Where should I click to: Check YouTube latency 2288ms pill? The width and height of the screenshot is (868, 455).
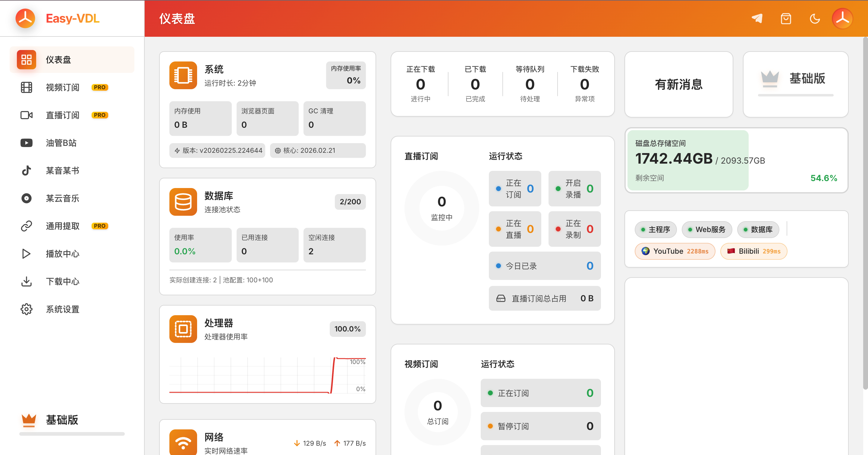pos(675,251)
